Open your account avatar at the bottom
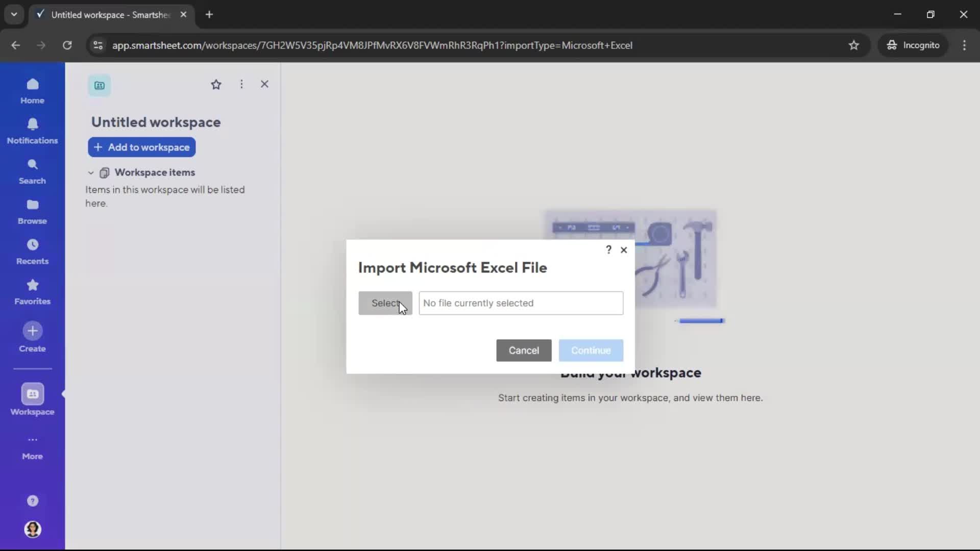Image resolution: width=980 pixels, height=551 pixels. click(32, 530)
